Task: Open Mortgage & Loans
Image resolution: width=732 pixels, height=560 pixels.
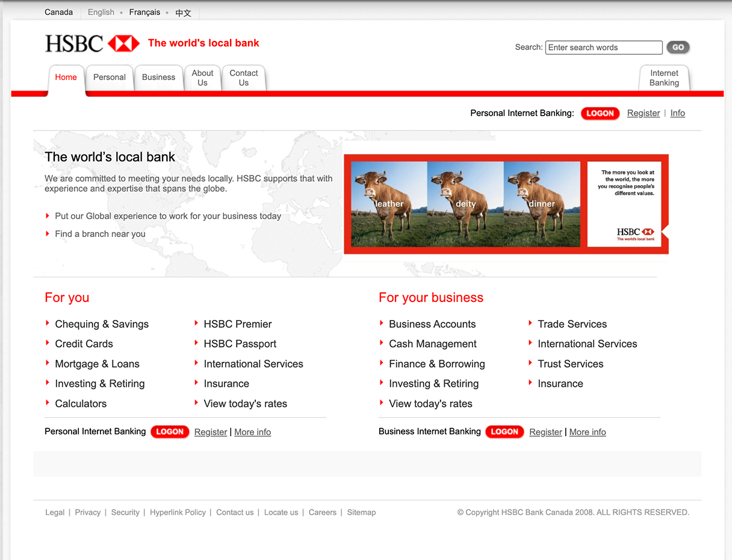Action: click(97, 364)
